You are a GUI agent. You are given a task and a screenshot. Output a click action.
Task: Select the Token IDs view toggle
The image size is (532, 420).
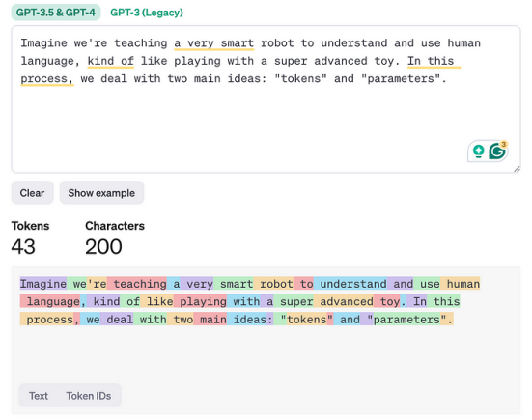(89, 396)
